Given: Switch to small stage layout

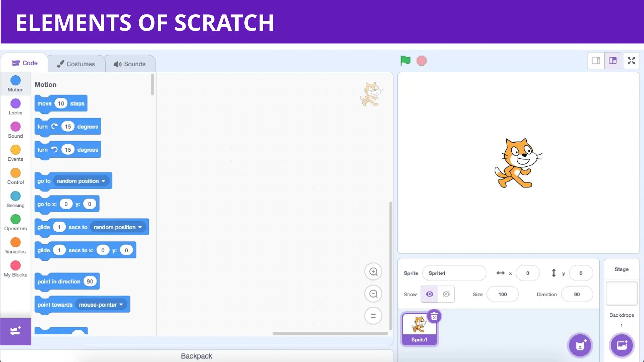Looking at the screenshot, I should pos(596,61).
